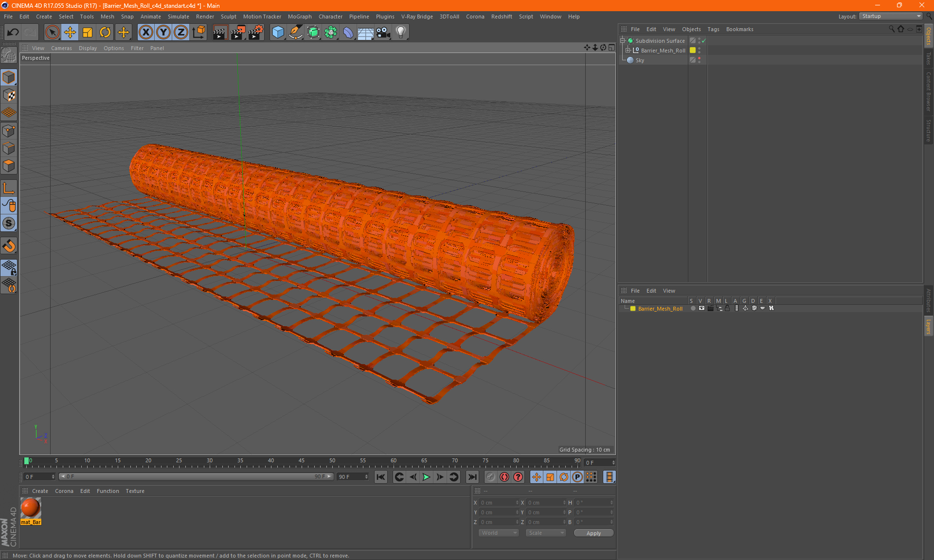Screen dimensions: 934x560
Task: Click the layer's yellow color swatch
Action: pyautogui.click(x=633, y=309)
